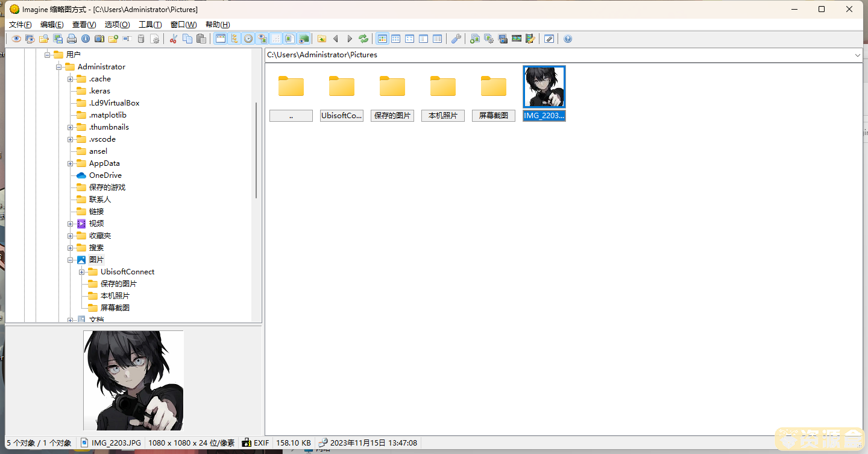Open the 文件(F) menu
The image size is (868, 454).
20,25
